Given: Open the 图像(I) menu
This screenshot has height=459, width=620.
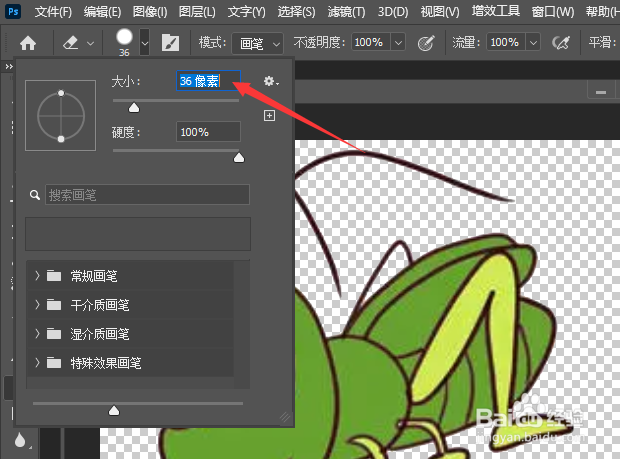Looking at the screenshot, I should pyautogui.click(x=150, y=12).
